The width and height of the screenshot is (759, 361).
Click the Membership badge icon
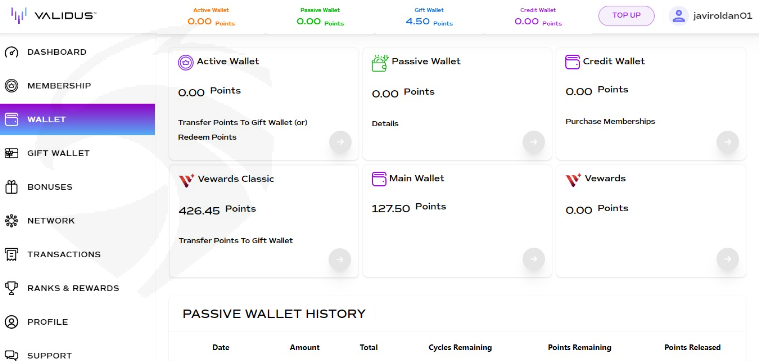point(11,86)
